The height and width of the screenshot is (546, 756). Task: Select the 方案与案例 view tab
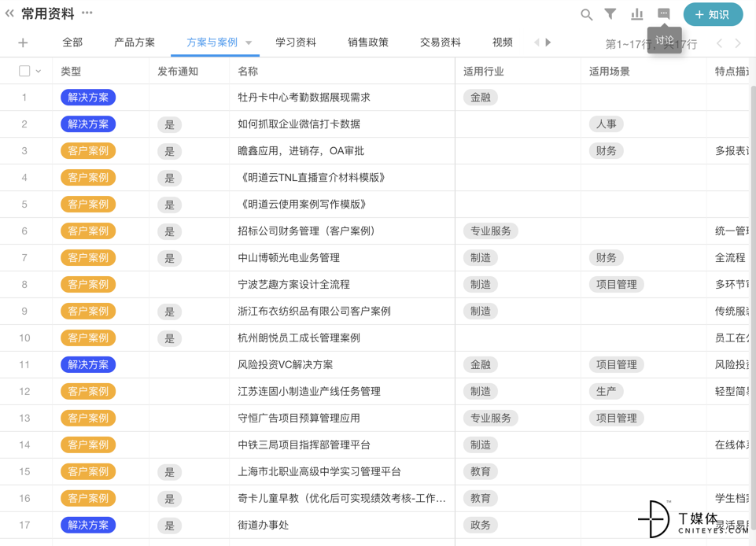(212, 42)
